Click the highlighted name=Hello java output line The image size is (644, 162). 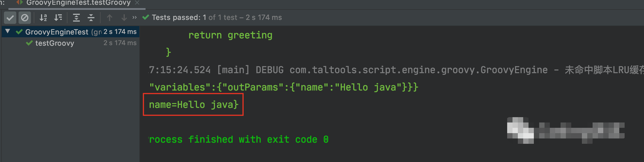pyautogui.click(x=193, y=104)
